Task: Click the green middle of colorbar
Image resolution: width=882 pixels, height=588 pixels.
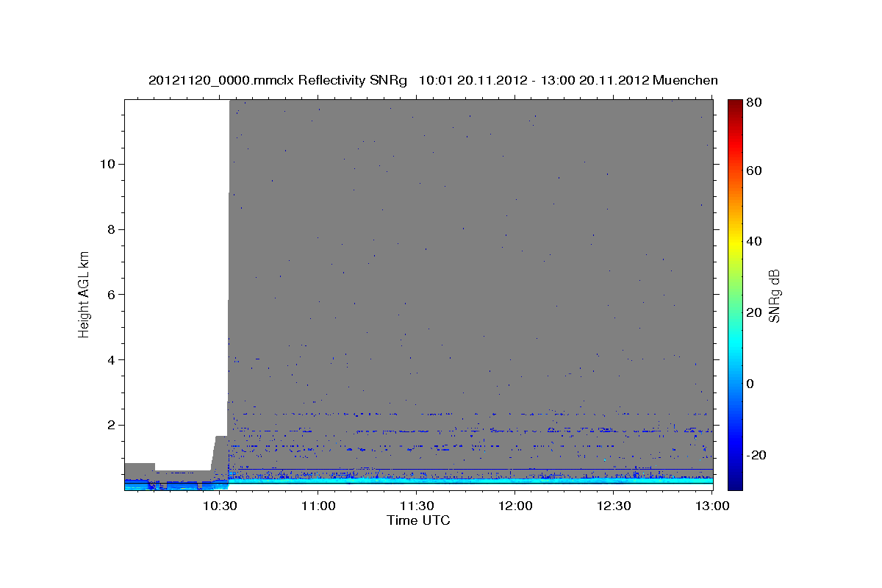Action: pyautogui.click(x=735, y=294)
